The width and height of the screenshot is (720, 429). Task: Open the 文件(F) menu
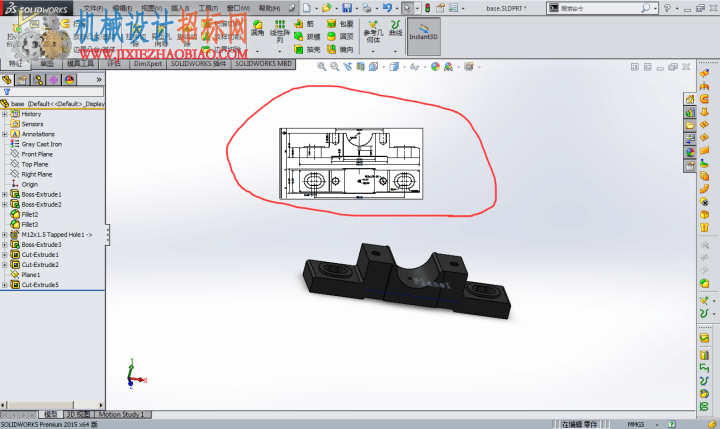(x=93, y=8)
